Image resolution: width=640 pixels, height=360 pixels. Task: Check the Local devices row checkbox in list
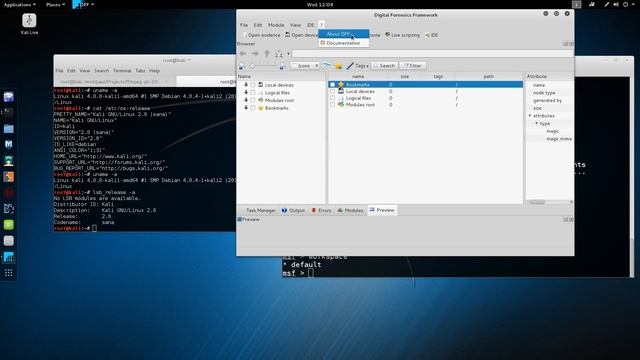click(x=332, y=91)
